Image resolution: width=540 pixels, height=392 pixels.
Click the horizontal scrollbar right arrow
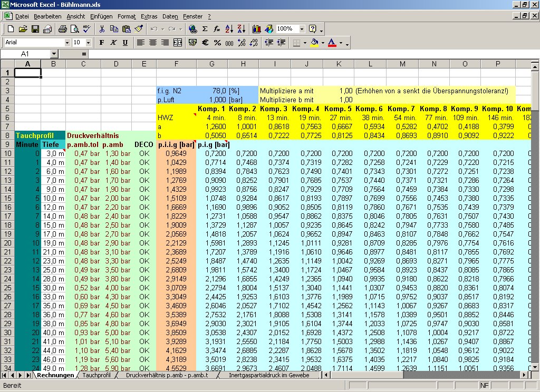click(x=525, y=375)
